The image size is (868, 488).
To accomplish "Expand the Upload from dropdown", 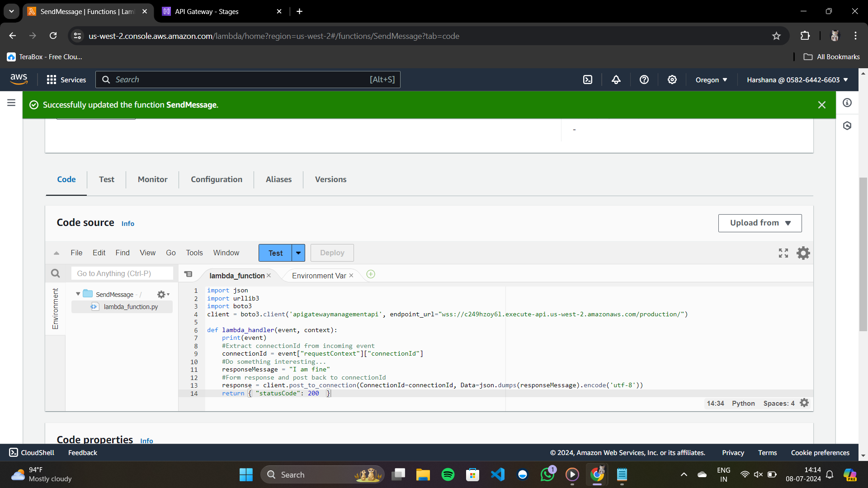I will pyautogui.click(x=759, y=223).
